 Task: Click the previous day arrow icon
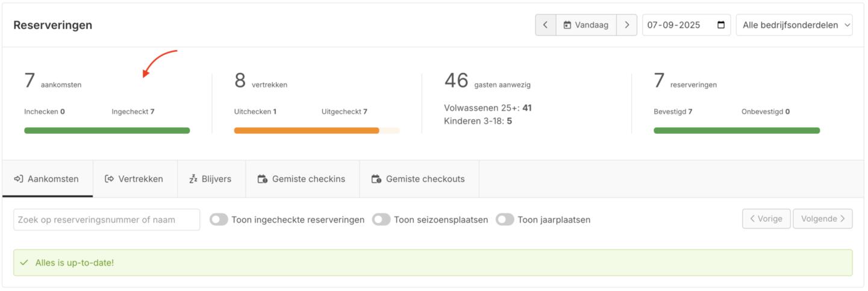coord(545,25)
